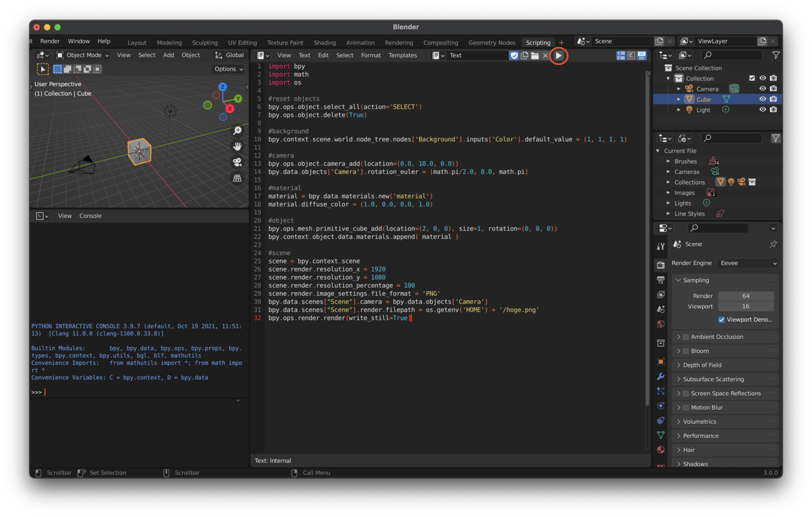The image size is (812, 517).
Task: Enable the Motion Blur checkbox
Action: click(x=686, y=408)
